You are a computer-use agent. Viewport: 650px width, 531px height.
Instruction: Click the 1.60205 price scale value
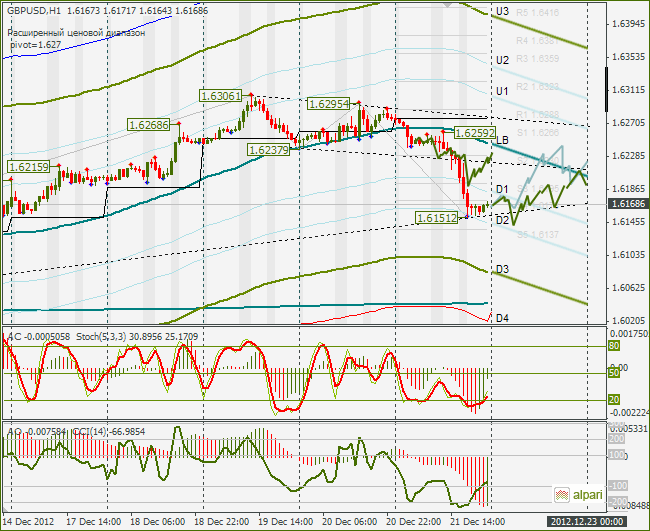pyautogui.click(x=628, y=320)
